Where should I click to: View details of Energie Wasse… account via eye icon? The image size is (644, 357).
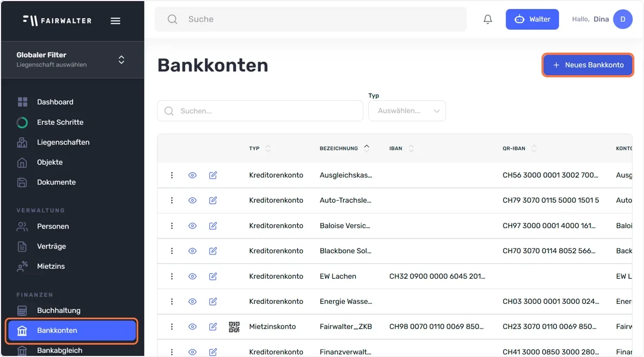tap(193, 301)
